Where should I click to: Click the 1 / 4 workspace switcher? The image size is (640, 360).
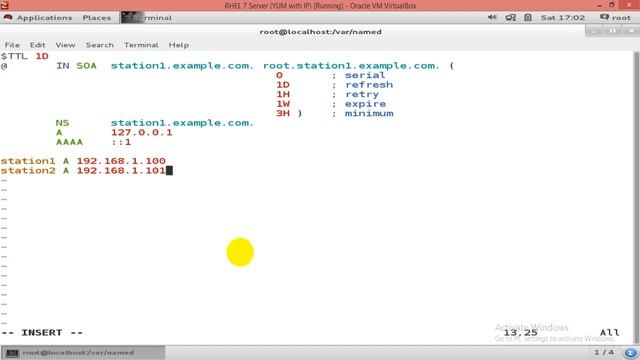click(604, 352)
